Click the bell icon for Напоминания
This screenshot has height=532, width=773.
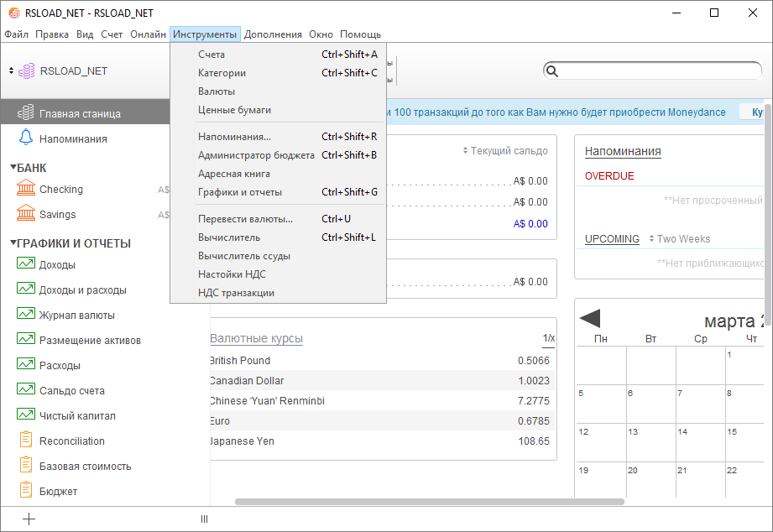pyautogui.click(x=26, y=138)
